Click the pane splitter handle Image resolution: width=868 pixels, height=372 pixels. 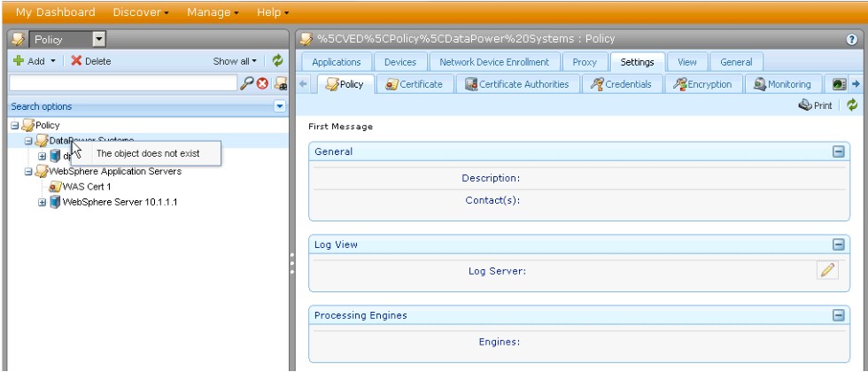click(x=292, y=264)
